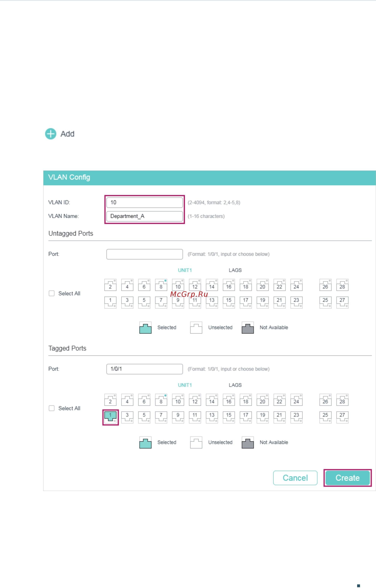Click the Add plus icon

pos(51,134)
